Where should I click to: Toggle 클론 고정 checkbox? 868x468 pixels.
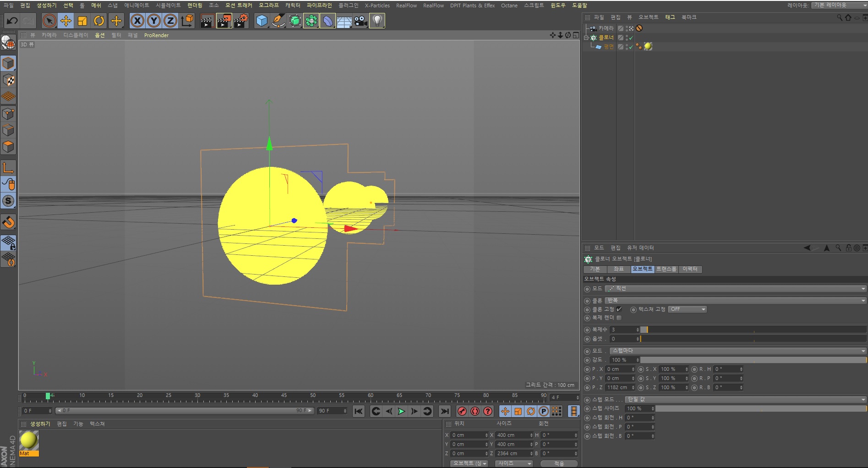[619, 309]
